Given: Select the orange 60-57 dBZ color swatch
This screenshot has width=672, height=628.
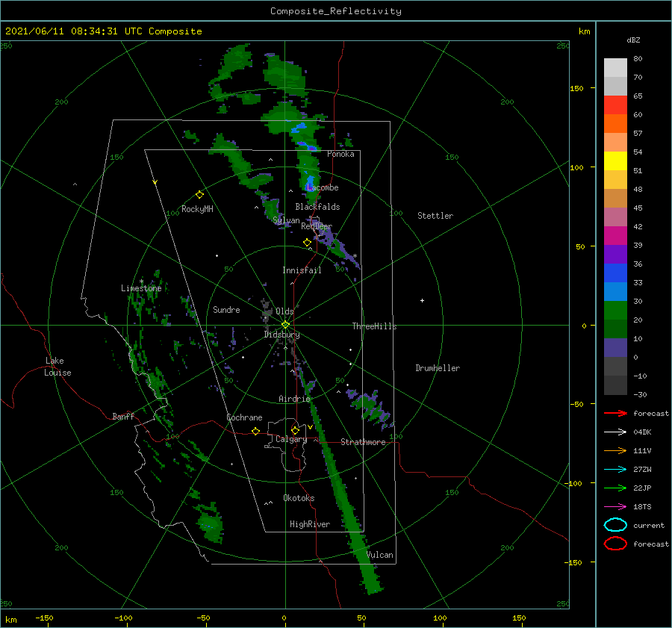Looking at the screenshot, I should (x=615, y=123).
